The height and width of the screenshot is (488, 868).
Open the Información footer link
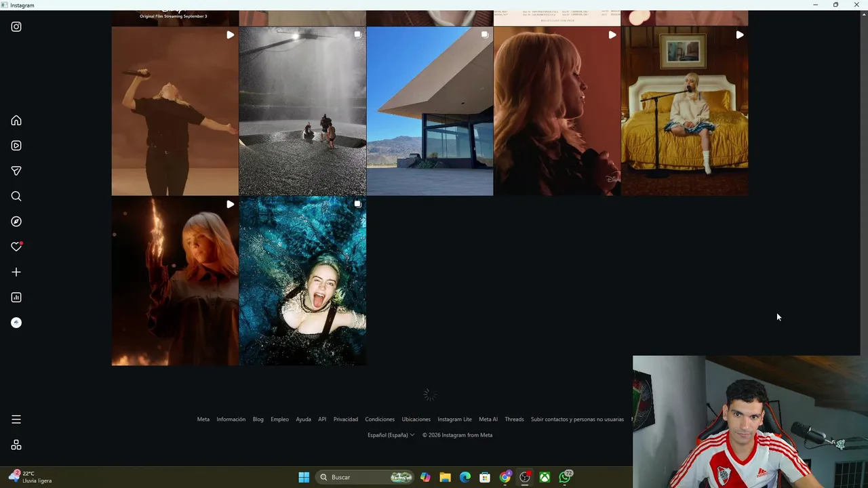[231, 420]
